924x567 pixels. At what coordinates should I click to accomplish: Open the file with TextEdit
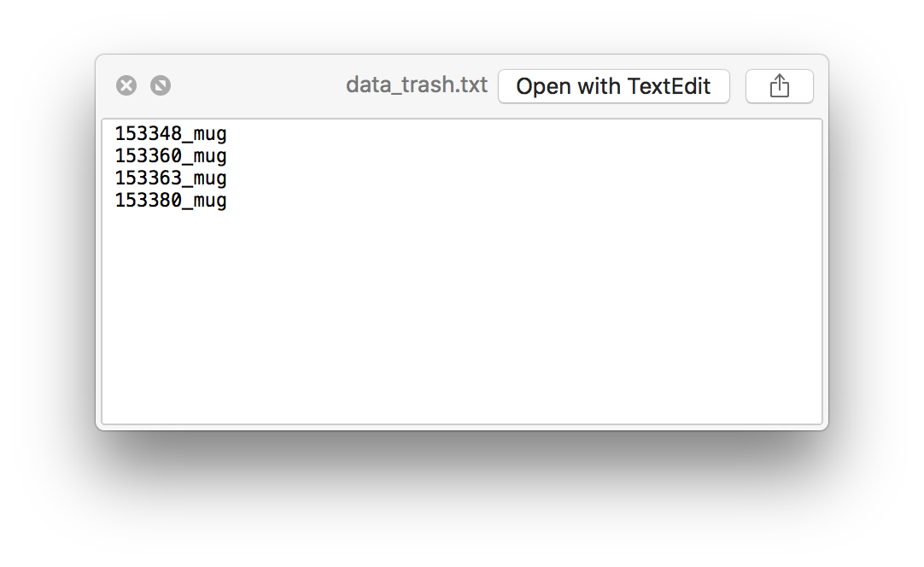click(613, 86)
